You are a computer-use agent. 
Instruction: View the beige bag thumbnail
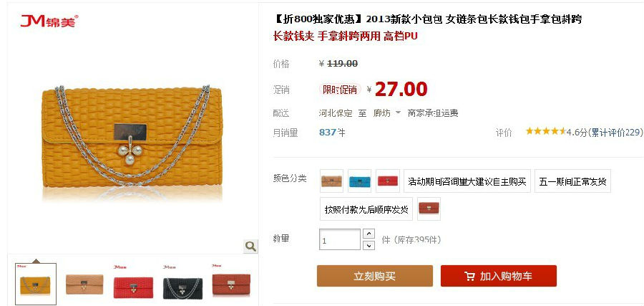pyautogui.click(x=84, y=285)
